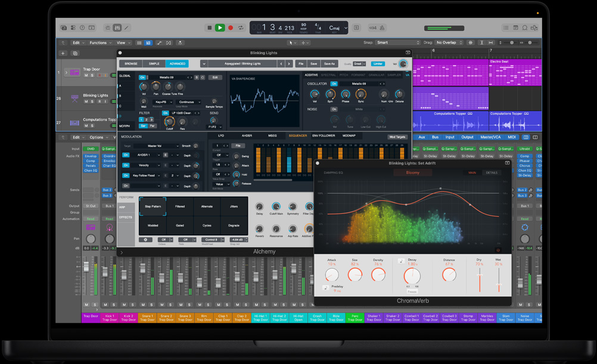Screen dimensions: 597x364
Task: Open the Quality dropdown in Alchemy's header
Action: coord(357,64)
